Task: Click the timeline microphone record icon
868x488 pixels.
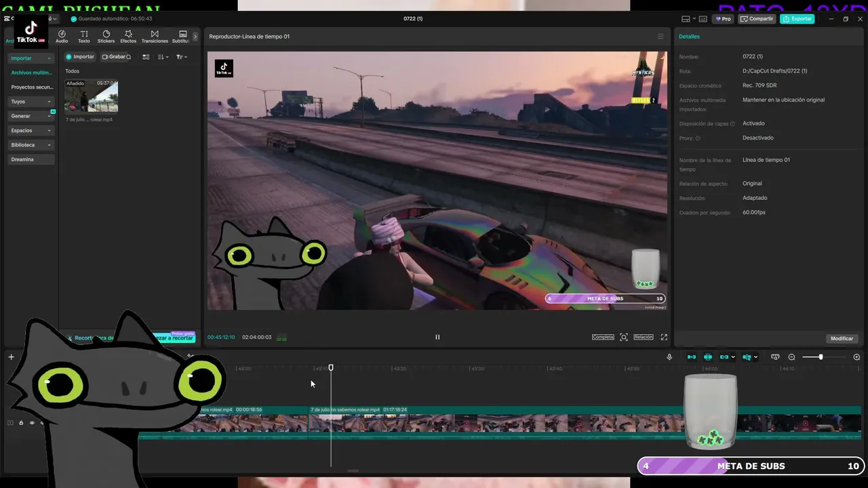Action: (x=669, y=357)
